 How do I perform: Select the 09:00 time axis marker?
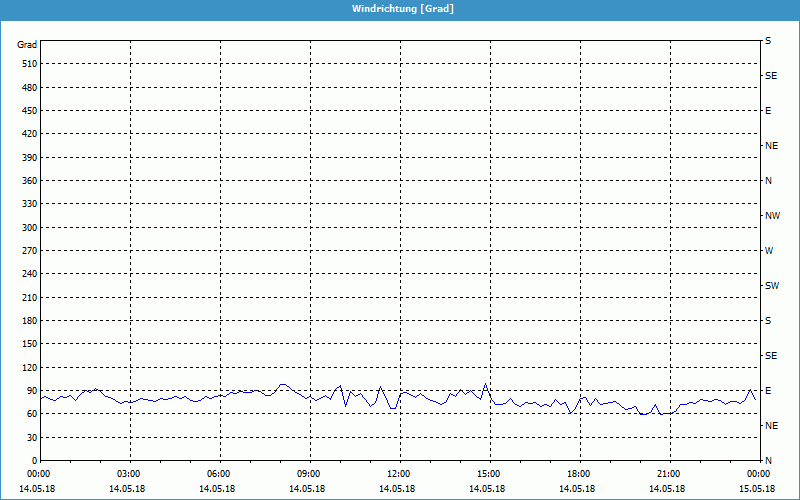point(310,474)
